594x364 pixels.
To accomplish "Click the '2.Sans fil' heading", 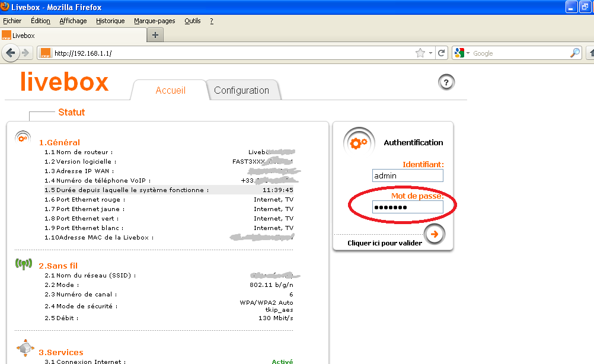I will point(58,266).
